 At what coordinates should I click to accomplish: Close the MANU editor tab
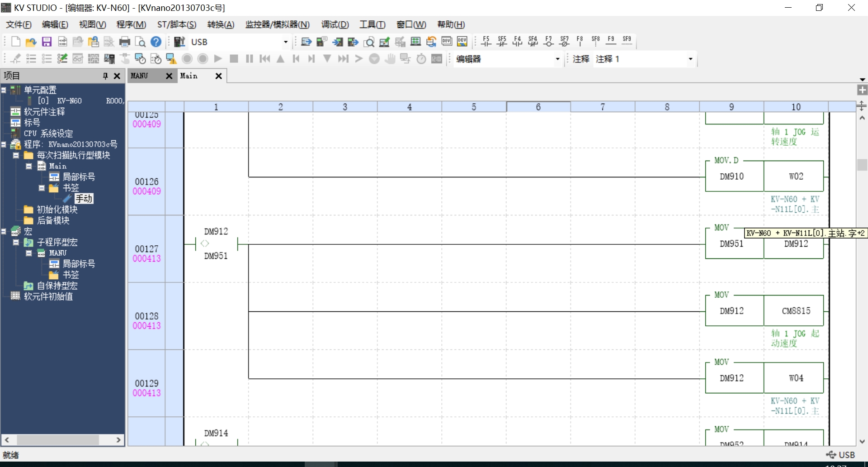[x=169, y=76]
